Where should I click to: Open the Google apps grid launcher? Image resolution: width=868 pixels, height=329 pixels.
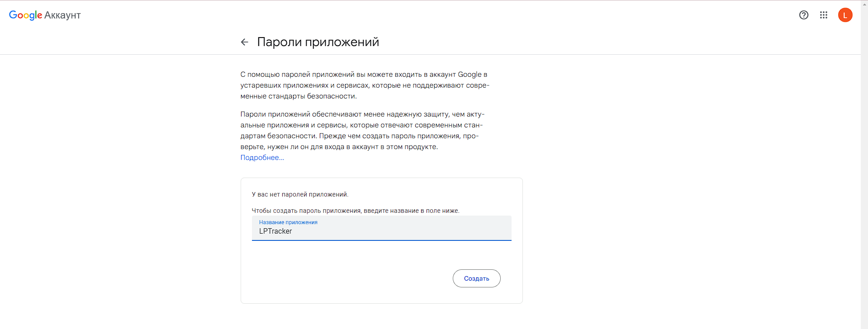coord(824,15)
